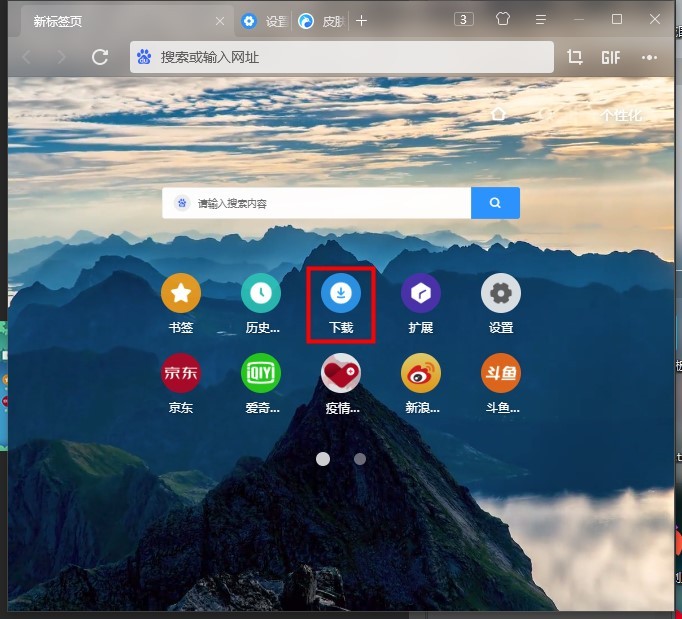Viewport: 682px width, 619px height.
Task: Launch the 京东 site shortcut
Action: [181, 373]
